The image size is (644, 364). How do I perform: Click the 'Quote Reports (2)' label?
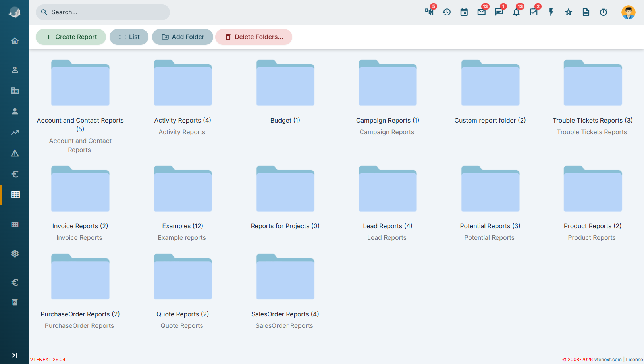(183, 314)
